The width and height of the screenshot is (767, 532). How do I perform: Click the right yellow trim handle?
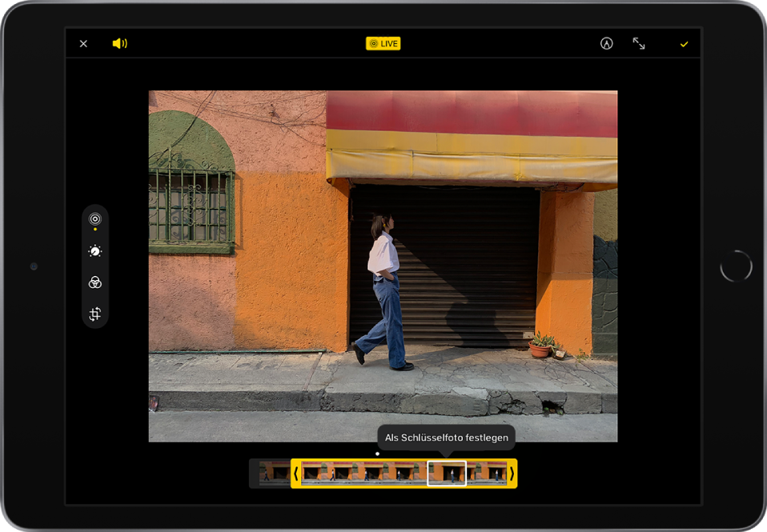coord(512,474)
